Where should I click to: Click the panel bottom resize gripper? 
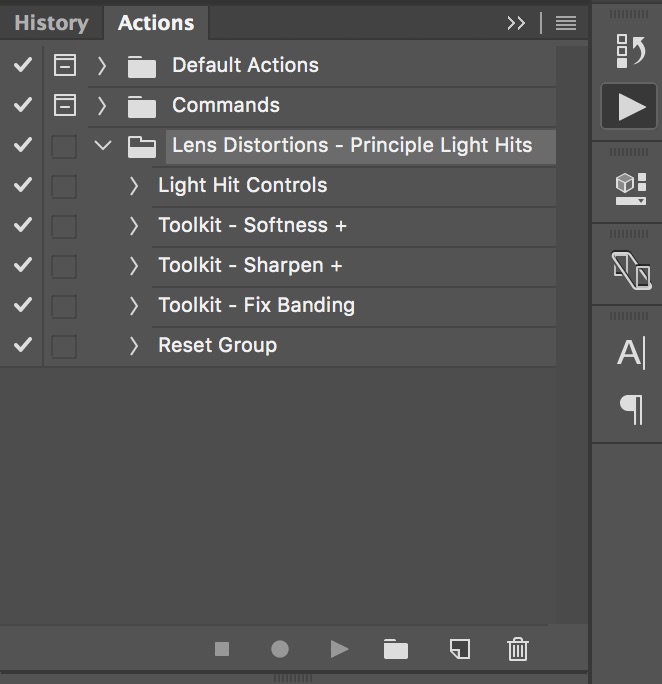[x=293, y=678]
